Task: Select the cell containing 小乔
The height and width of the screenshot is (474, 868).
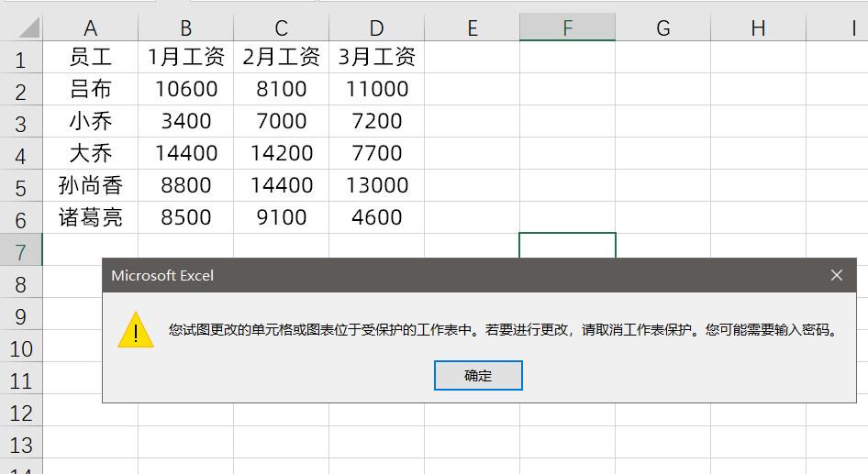Action: [91, 121]
